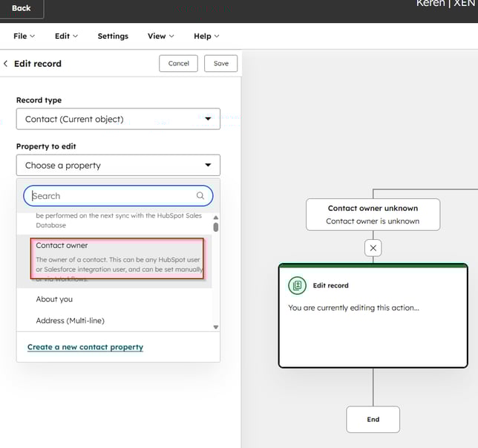Open the File menu

(24, 36)
